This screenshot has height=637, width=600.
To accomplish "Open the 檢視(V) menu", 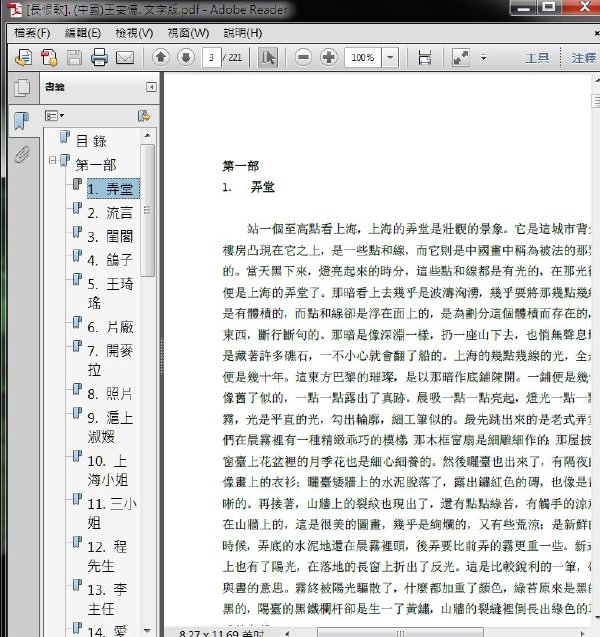I will point(134,33).
